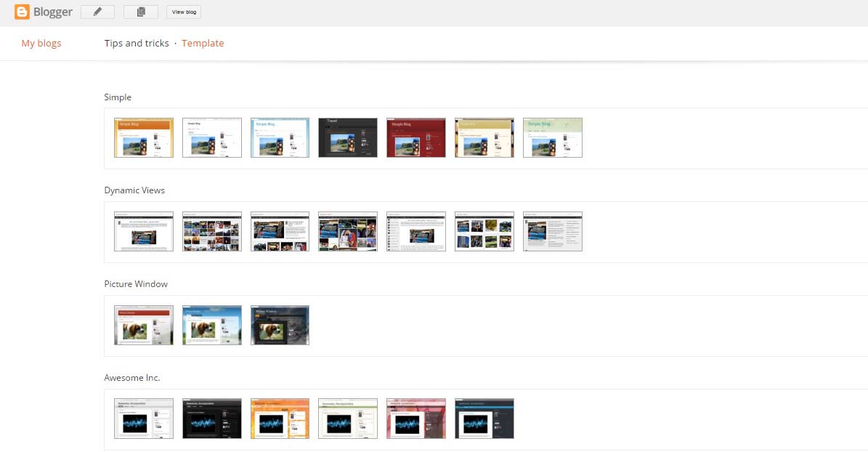Pick the pink Awesome Inc. template thumbnail
The image size is (868, 452).
[x=416, y=419]
